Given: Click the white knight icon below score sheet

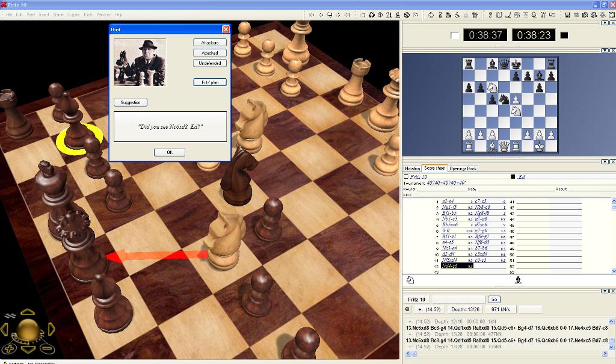Looking at the screenshot, I should (x=410, y=280).
